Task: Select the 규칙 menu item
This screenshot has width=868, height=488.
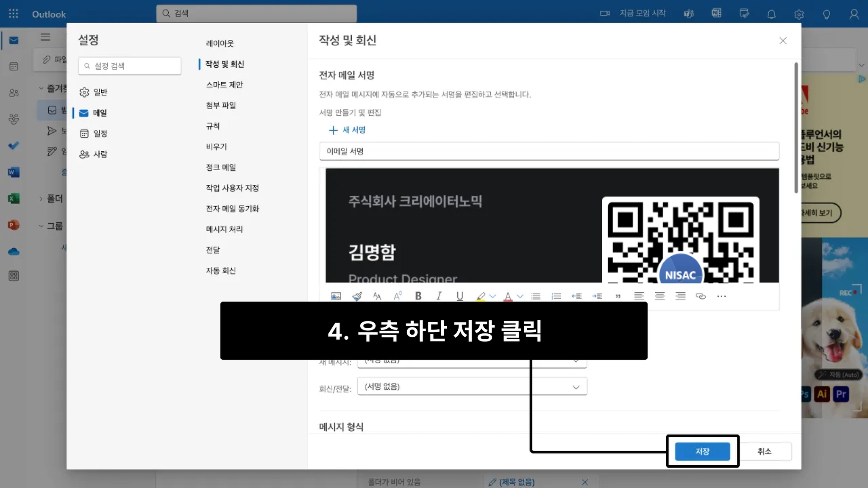Action: [x=213, y=126]
